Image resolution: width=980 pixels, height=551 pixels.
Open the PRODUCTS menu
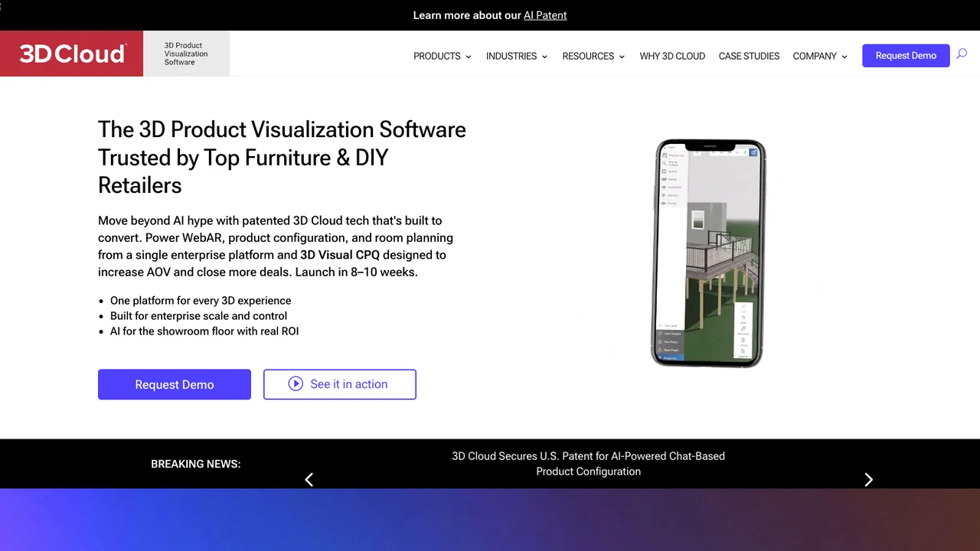tap(437, 56)
